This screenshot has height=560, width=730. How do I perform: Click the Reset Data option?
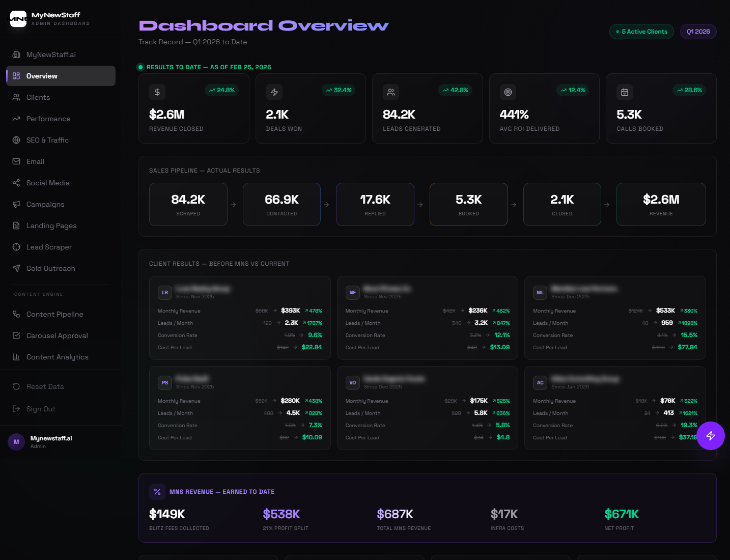(45, 386)
